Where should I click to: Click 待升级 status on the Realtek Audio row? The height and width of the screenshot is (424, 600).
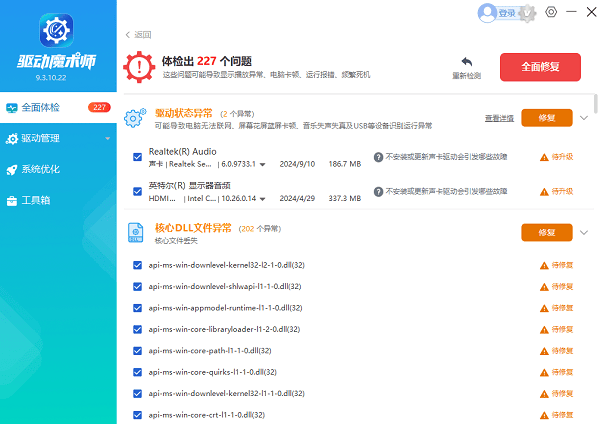pyautogui.click(x=562, y=157)
